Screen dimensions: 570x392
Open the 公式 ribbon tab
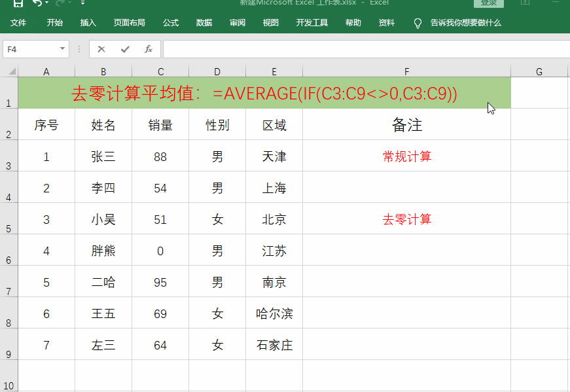[x=171, y=22]
